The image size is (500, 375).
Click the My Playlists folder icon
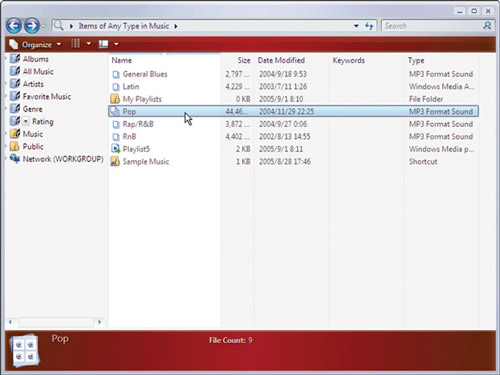click(x=115, y=99)
